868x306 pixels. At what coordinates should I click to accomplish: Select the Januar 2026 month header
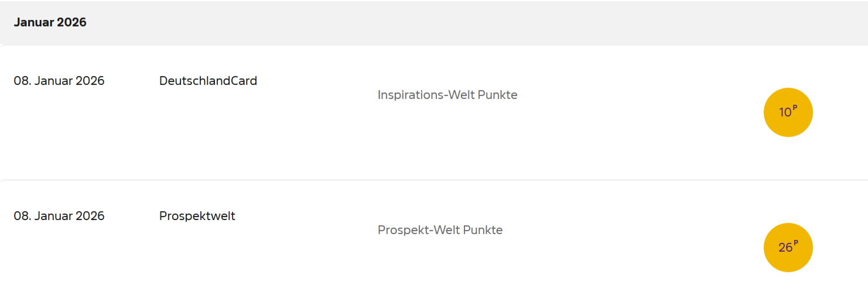50,23
